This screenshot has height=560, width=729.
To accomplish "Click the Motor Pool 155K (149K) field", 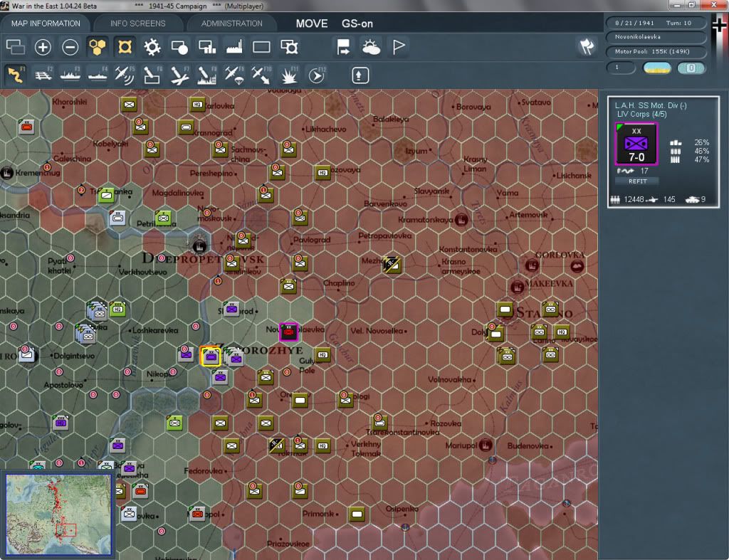I will 655,51.
